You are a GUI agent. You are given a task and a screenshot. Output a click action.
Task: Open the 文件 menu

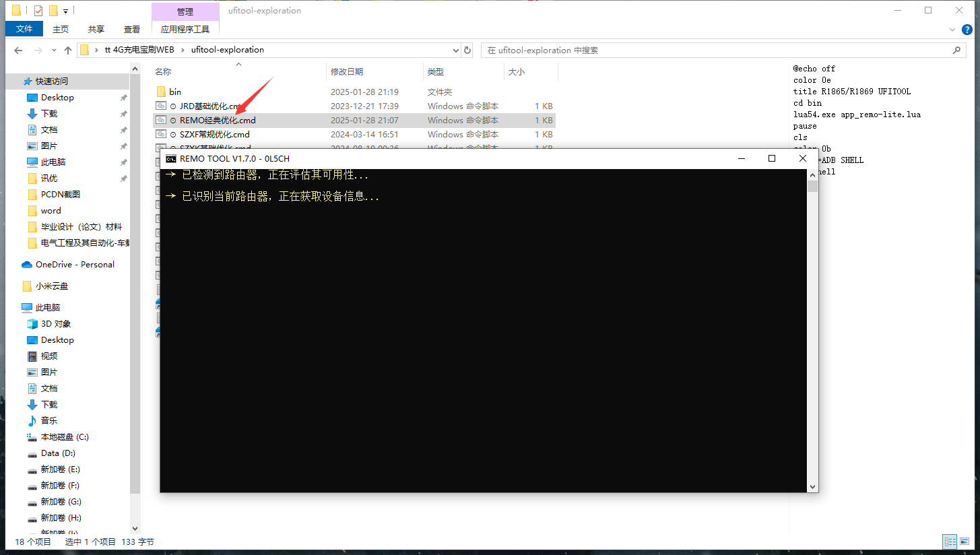pos(24,29)
